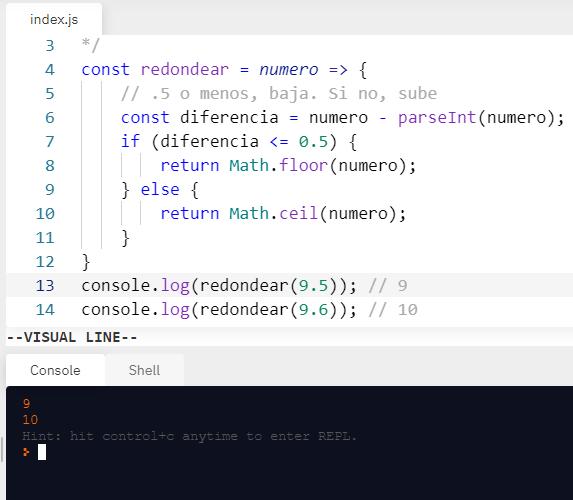Click the comment '.5 o menos, baja'

[x=234, y=94]
